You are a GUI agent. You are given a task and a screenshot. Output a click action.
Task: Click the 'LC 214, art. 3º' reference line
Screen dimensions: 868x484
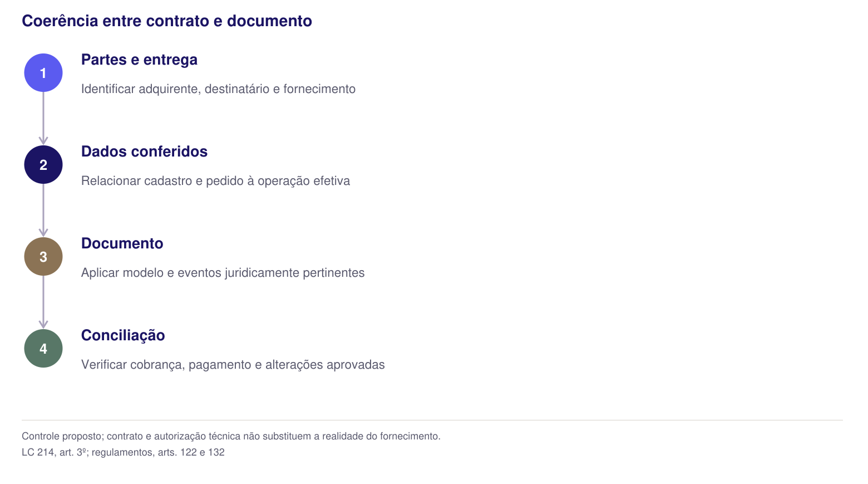(123, 452)
